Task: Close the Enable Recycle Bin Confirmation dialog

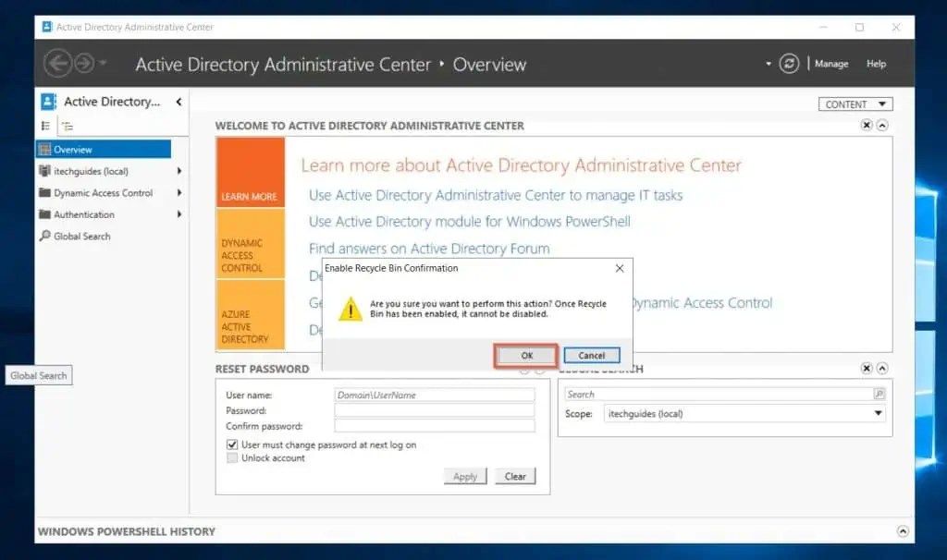Action: [619, 269]
